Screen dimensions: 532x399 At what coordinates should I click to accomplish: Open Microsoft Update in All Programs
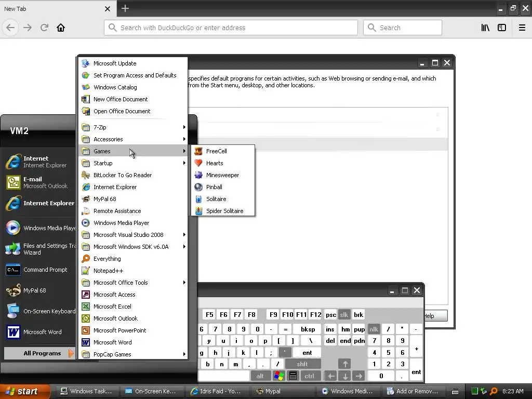[x=133, y=63]
